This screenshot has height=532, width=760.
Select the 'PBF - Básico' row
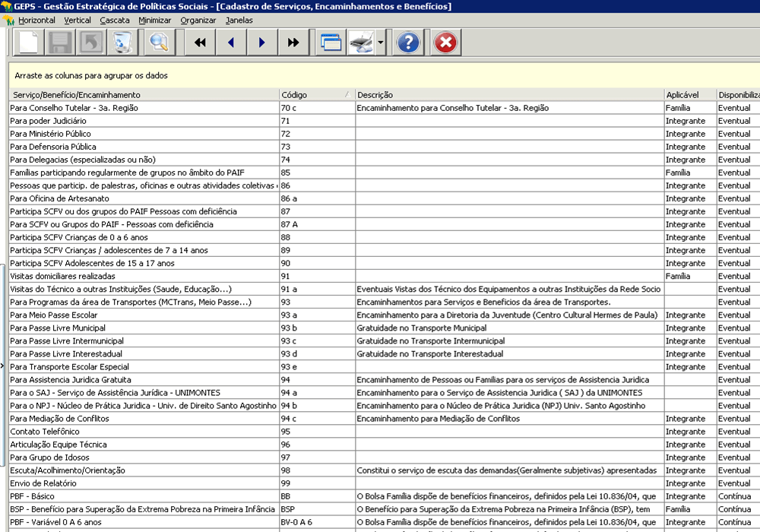click(x=385, y=496)
